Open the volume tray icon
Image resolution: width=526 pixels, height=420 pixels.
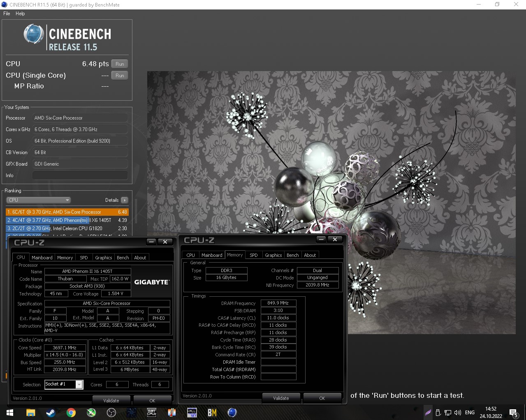(x=457, y=413)
